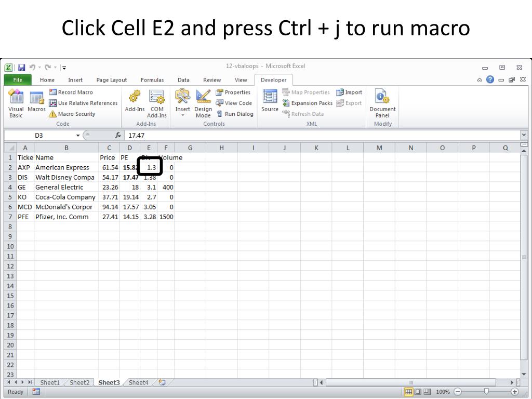The height and width of the screenshot is (399, 532).
Task: Open Customize Quick Access Toolbar dropdown
Action: coord(64,68)
